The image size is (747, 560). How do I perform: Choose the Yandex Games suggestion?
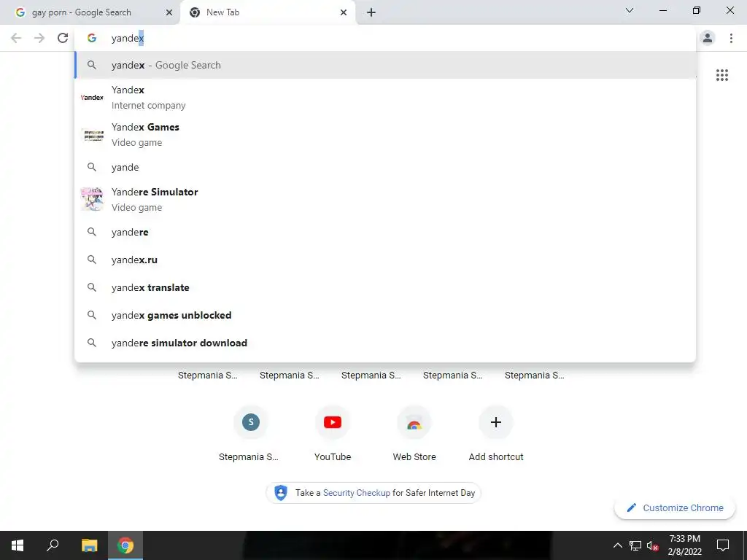[385, 135]
